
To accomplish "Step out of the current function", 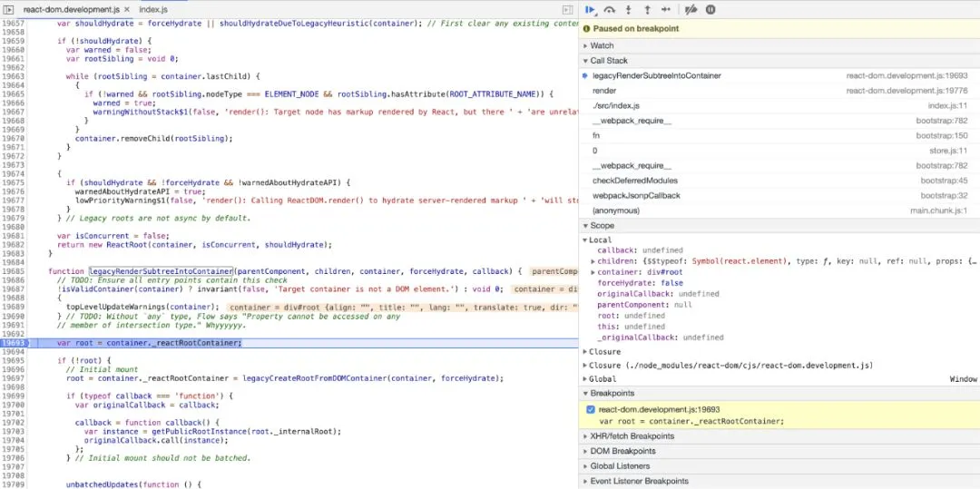I will point(647,9).
